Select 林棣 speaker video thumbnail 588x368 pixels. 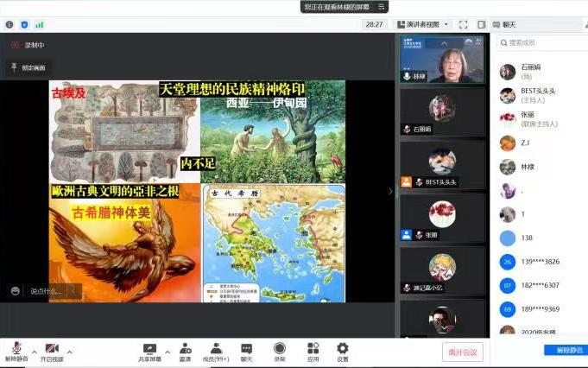(x=442, y=59)
